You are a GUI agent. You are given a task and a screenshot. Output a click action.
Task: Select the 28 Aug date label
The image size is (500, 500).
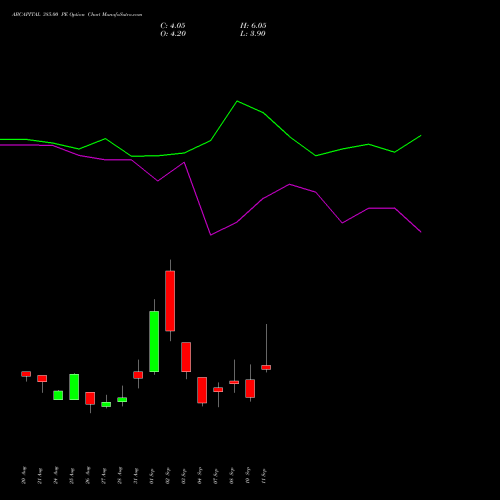[x=120, y=475]
